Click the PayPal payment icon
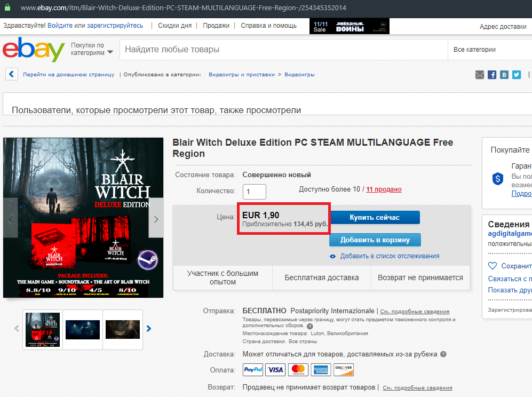 click(253, 369)
